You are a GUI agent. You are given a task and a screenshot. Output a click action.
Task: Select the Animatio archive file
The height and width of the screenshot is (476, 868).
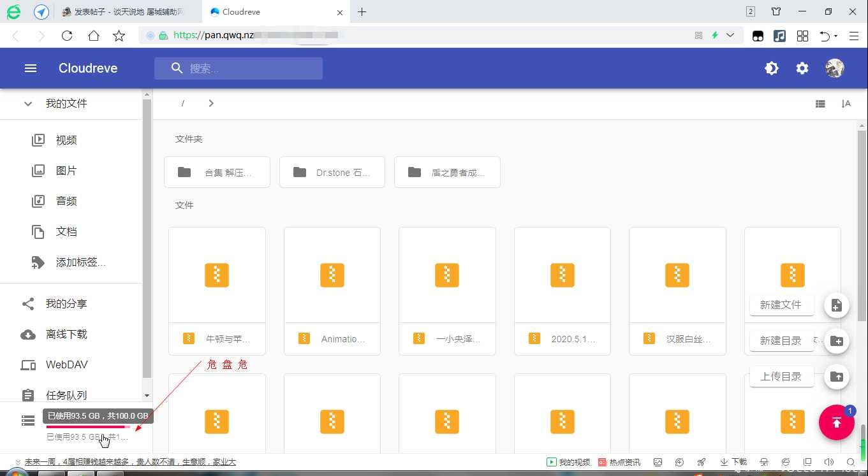point(332,291)
